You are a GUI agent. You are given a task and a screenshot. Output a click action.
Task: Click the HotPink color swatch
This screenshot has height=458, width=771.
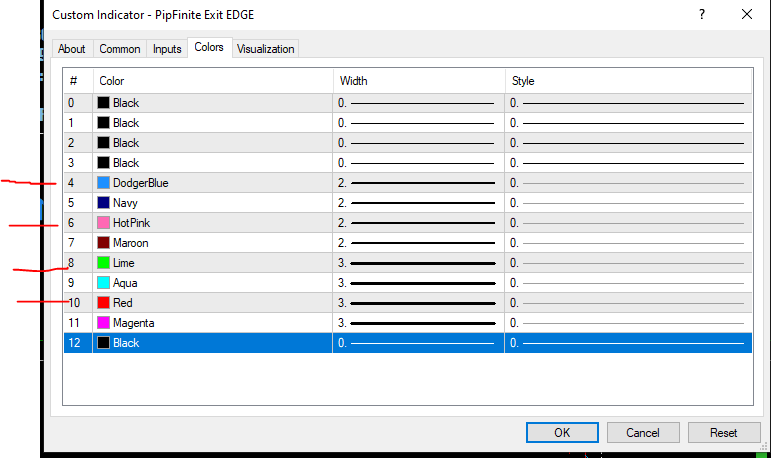coord(103,222)
